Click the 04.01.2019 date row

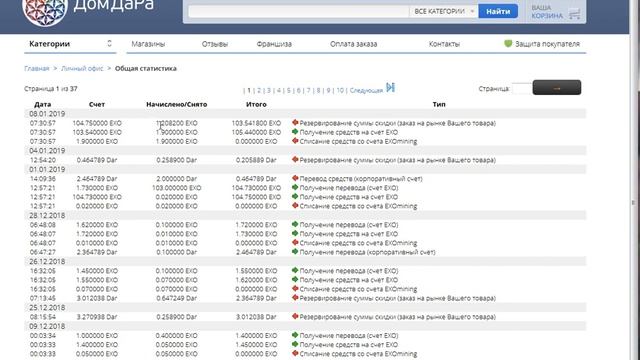(305, 151)
